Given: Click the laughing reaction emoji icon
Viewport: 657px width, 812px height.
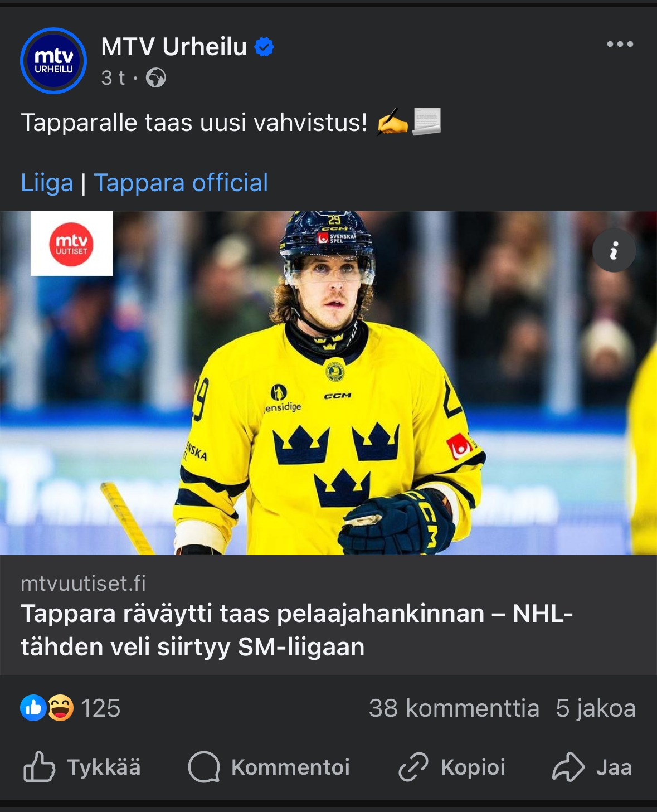Looking at the screenshot, I should coord(60,708).
